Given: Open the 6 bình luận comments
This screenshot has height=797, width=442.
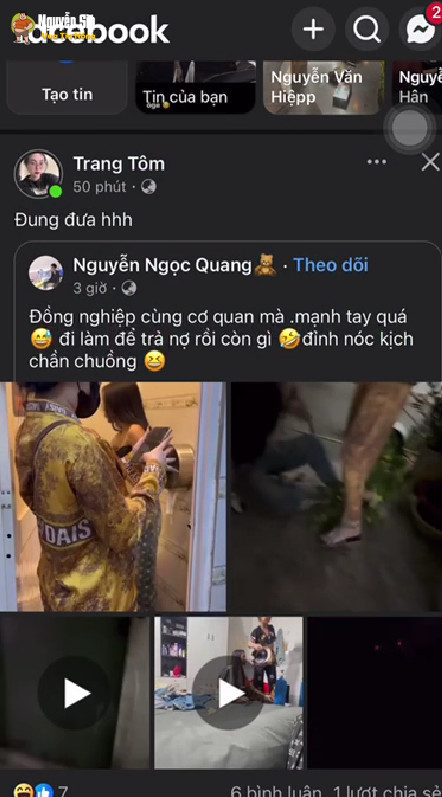Looking at the screenshot, I should 276,791.
